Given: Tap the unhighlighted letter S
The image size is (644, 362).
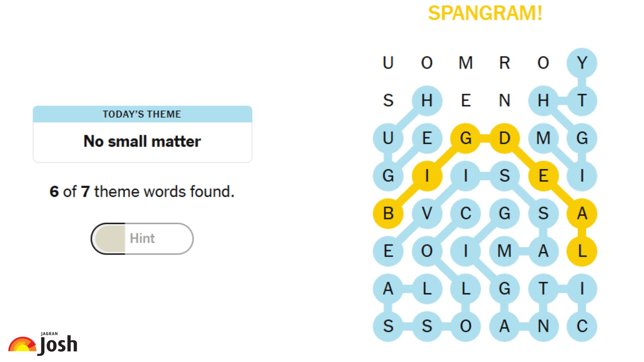Looking at the screenshot, I should (388, 101).
